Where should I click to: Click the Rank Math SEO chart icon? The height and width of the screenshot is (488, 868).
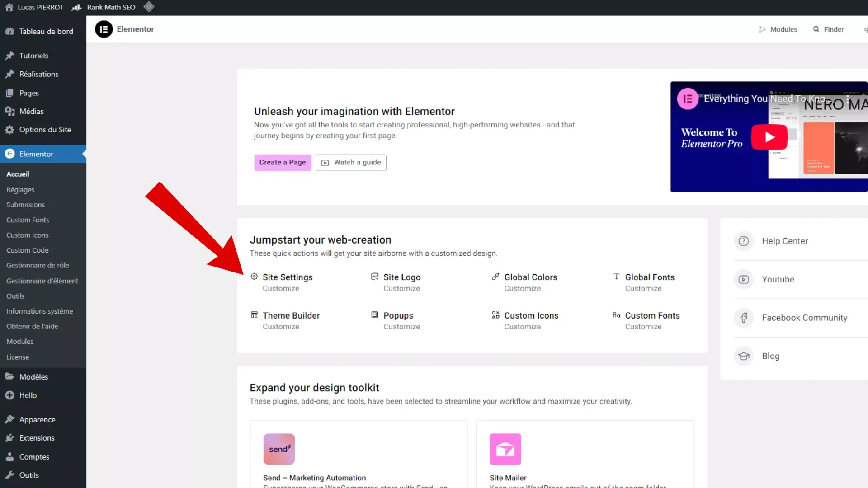[x=77, y=7]
